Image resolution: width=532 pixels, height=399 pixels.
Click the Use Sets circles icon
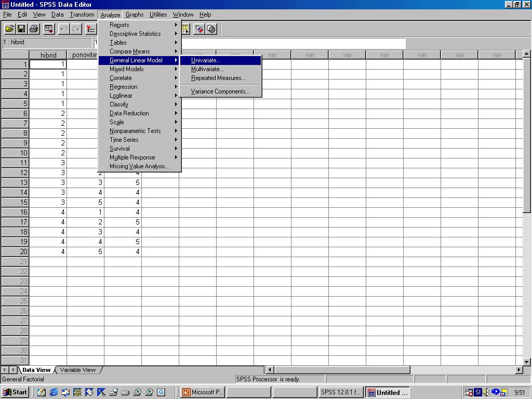[211, 29]
